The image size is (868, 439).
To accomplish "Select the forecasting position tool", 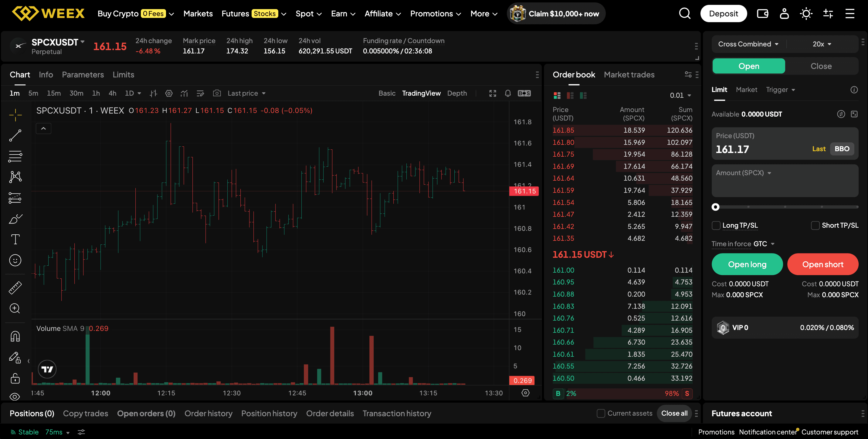I will coord(15,198).
